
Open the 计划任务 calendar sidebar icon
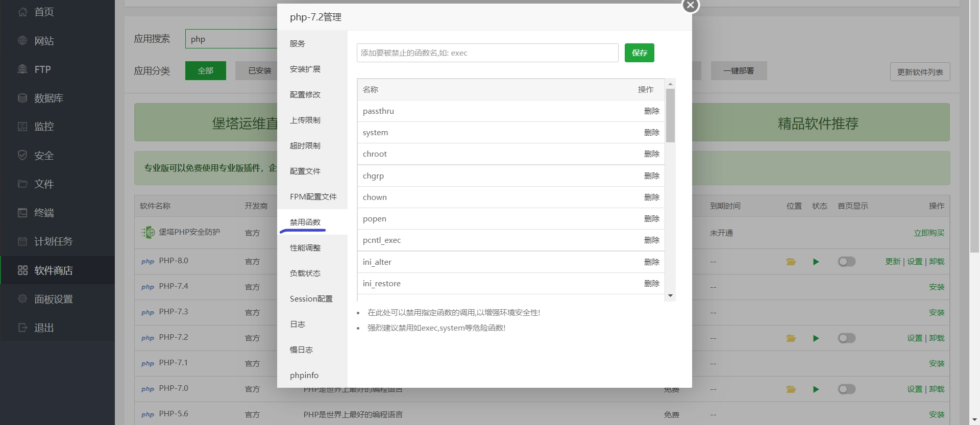coord(22,241)
